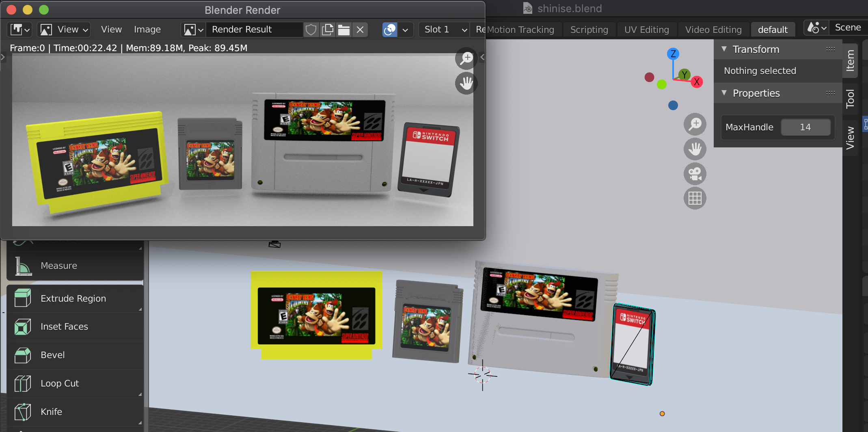Image resolution: width=868 pixels, height=432 pixels.
Task: Collapse the Transform panel
Action: [x=724, y=49]
